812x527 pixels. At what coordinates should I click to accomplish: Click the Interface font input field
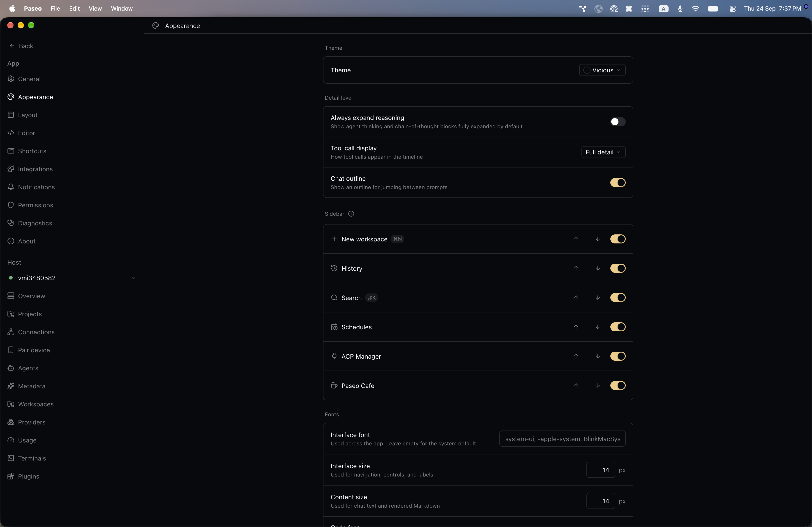(x=562, y=439)
